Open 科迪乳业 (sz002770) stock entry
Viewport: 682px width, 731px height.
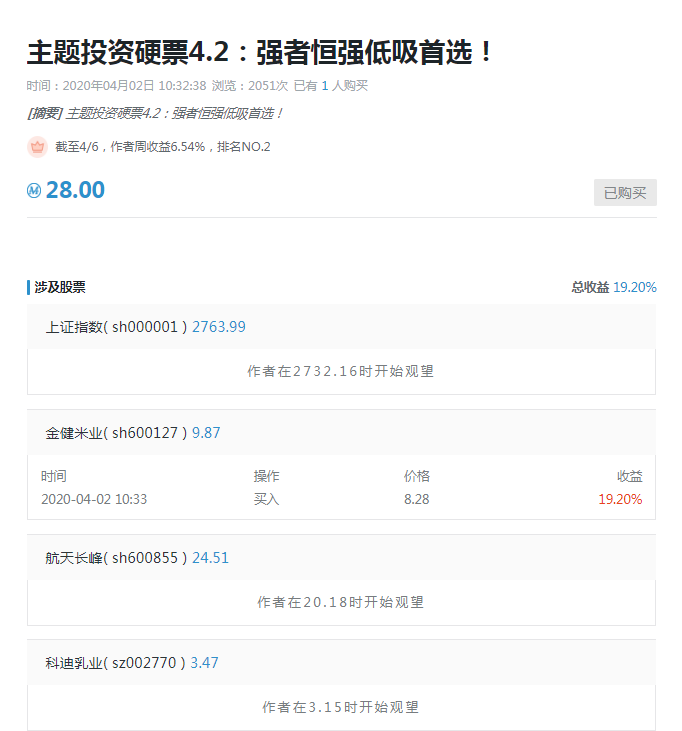pos(341,662)
